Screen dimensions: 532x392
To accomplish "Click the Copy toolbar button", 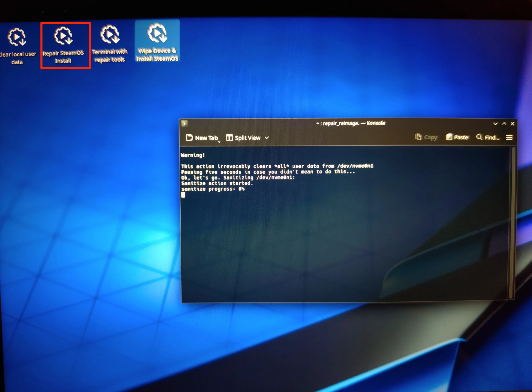I will pyautogui.click(x=426, y=137).
